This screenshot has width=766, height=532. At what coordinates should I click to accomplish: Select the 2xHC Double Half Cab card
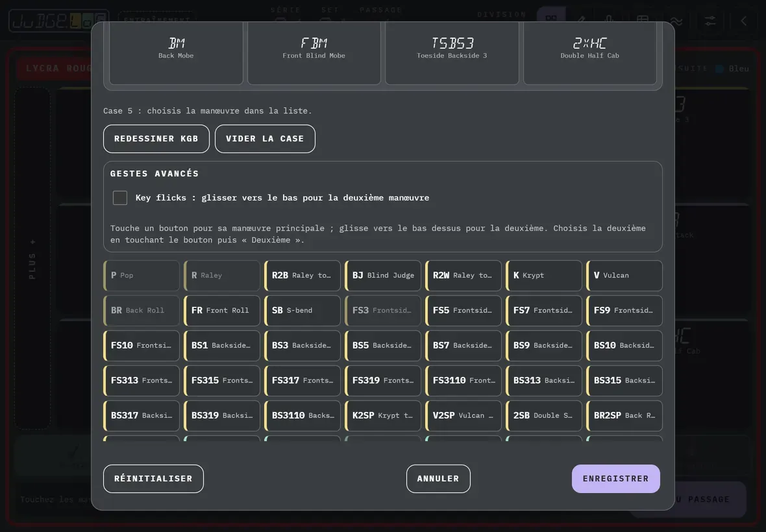click(590, 53)
